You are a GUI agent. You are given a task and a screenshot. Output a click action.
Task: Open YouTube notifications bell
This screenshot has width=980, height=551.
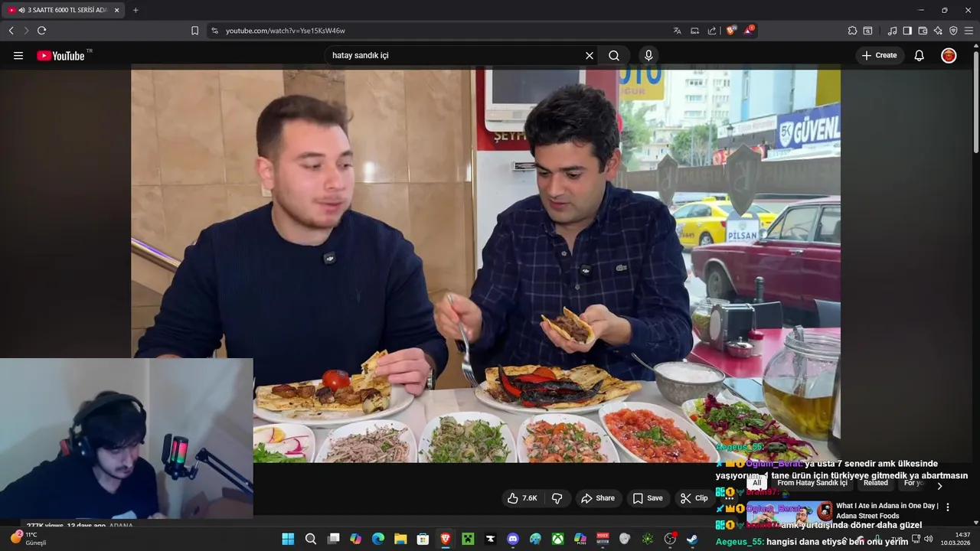(920, 56)
